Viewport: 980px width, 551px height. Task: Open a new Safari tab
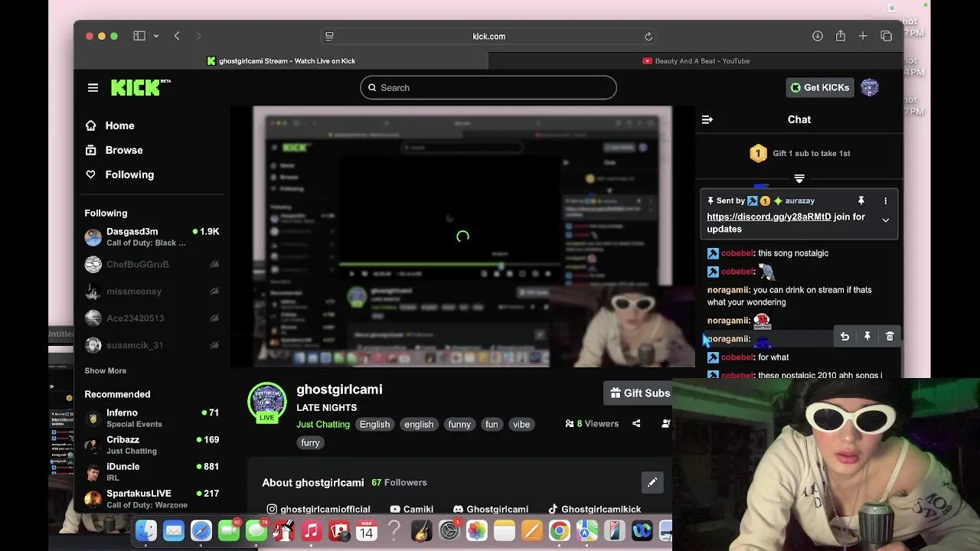(863, 36)
